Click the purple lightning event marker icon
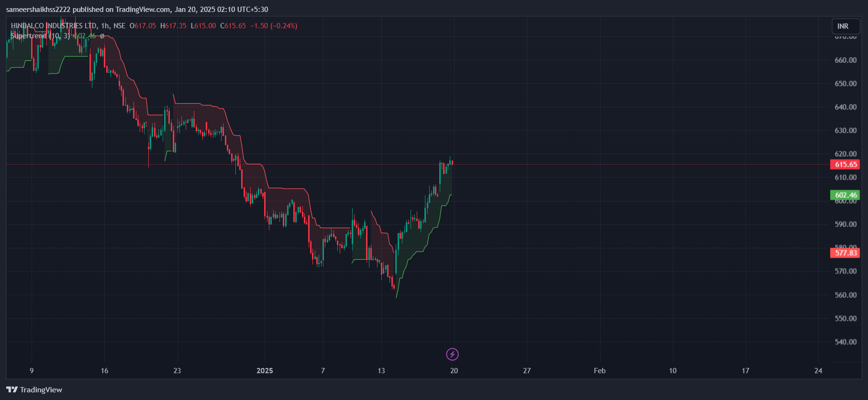 click(452, 354)
